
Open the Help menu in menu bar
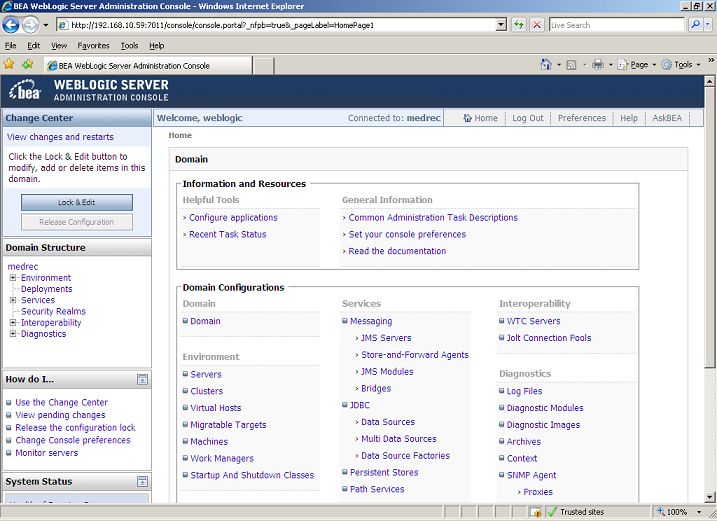pyautogui.click(x=156, y=46)
